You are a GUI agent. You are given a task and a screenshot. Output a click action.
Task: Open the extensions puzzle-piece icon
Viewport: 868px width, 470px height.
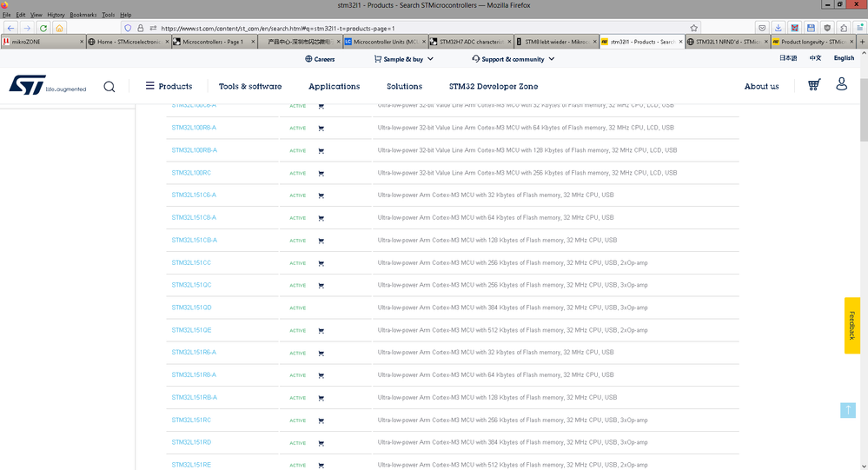[x=844, y=28]
